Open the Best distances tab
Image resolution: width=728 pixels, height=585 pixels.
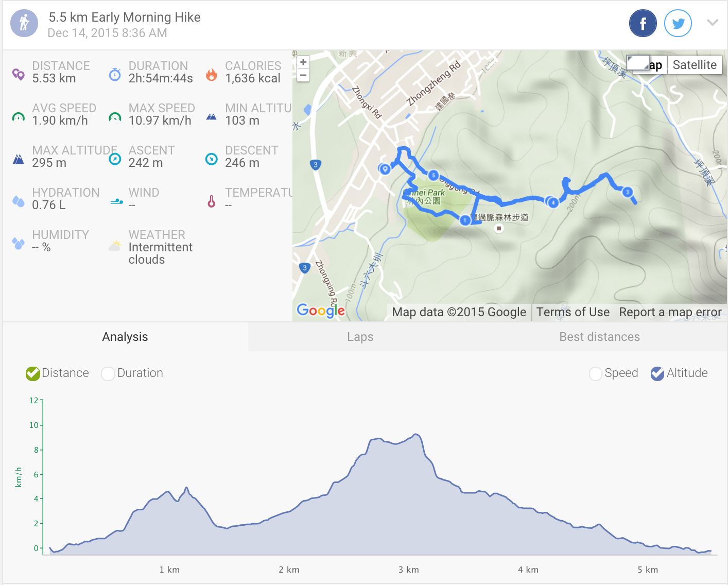point(599,337)
